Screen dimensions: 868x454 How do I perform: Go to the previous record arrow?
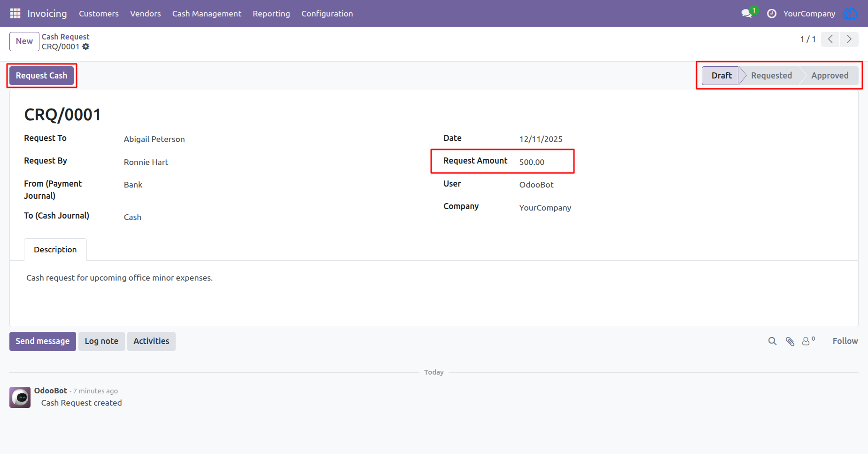click(830, 39)
